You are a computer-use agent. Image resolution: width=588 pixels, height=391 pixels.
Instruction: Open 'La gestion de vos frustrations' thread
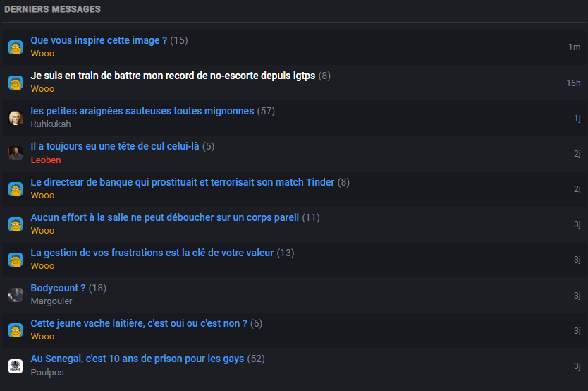coord(152,253)
